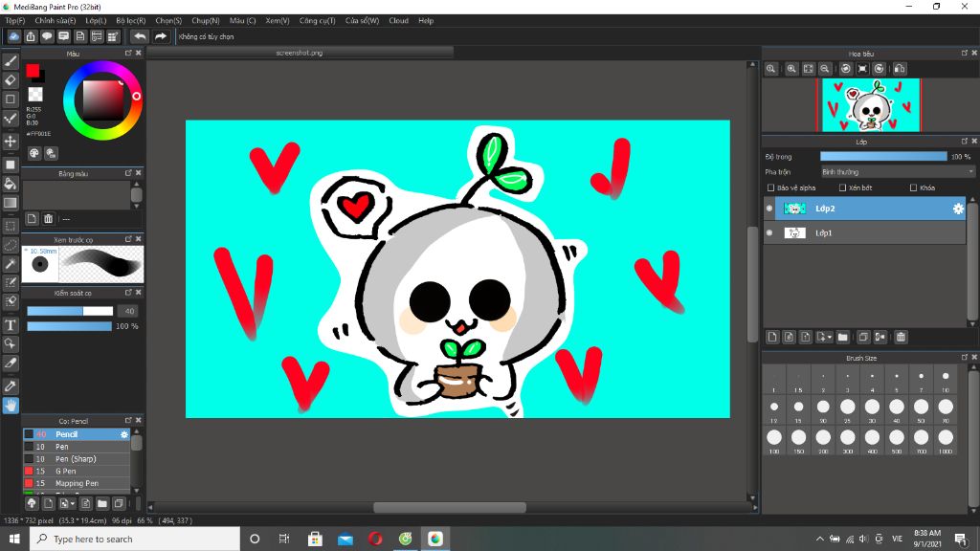Viewport: 980px width, 551px height.
Task: Open Pha trộn blending mode dropdown
Action: (898, 172)
